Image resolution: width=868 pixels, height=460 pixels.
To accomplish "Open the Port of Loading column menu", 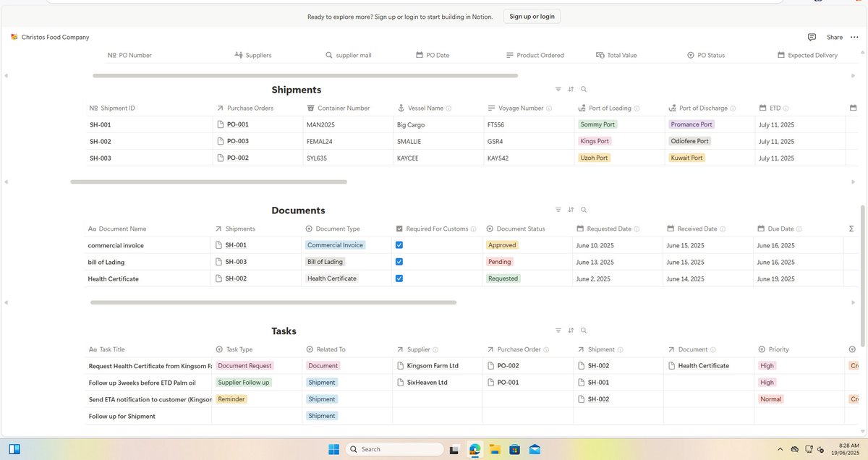I will coord(605,108).
